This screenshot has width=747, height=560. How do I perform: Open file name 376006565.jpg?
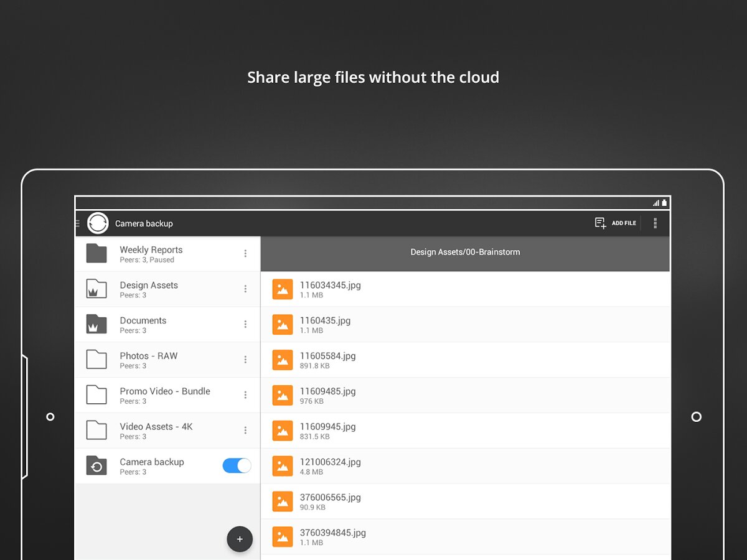tap(331, 498)
